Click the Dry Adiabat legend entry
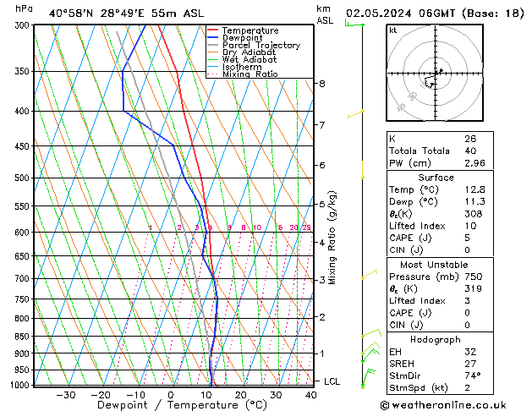This screenshot has width=532, height=411. click(x=249, y=52)
